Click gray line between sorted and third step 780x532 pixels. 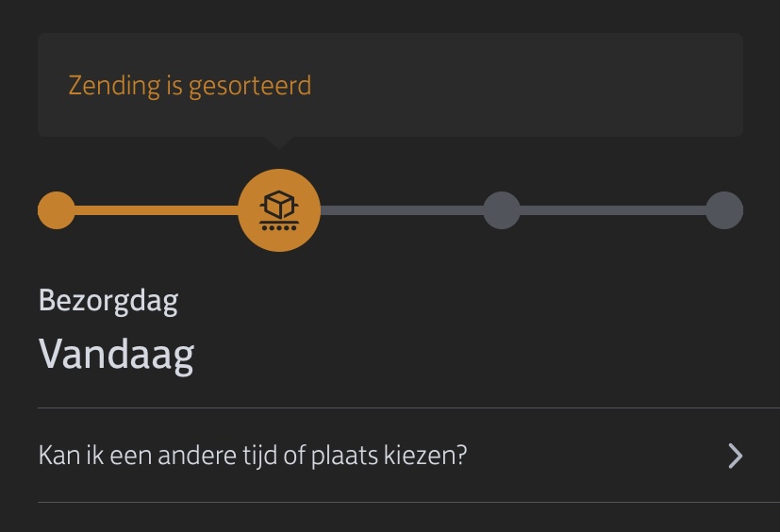pos(402,210)
